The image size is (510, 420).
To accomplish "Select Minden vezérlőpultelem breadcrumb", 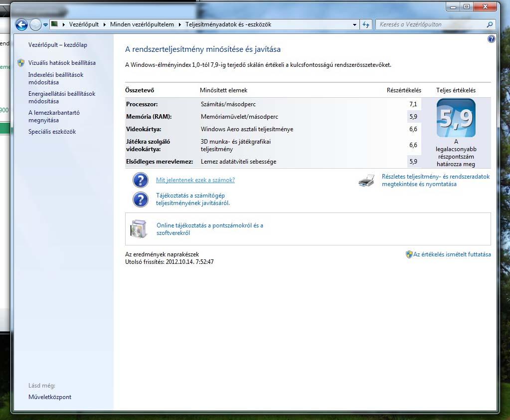I will [x=142, y=24].
